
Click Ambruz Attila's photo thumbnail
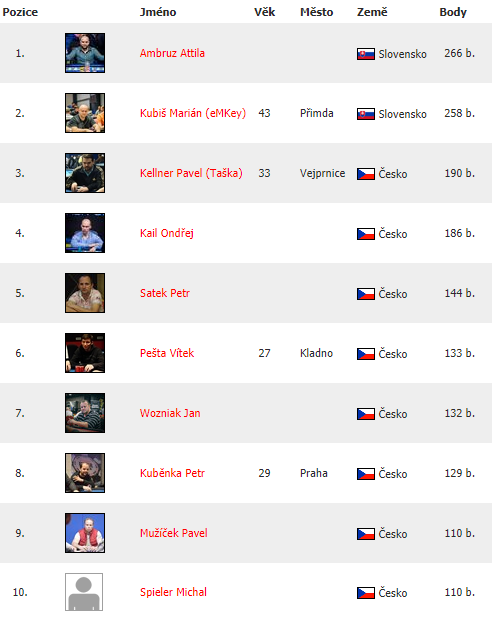click(x=85, y=53)
